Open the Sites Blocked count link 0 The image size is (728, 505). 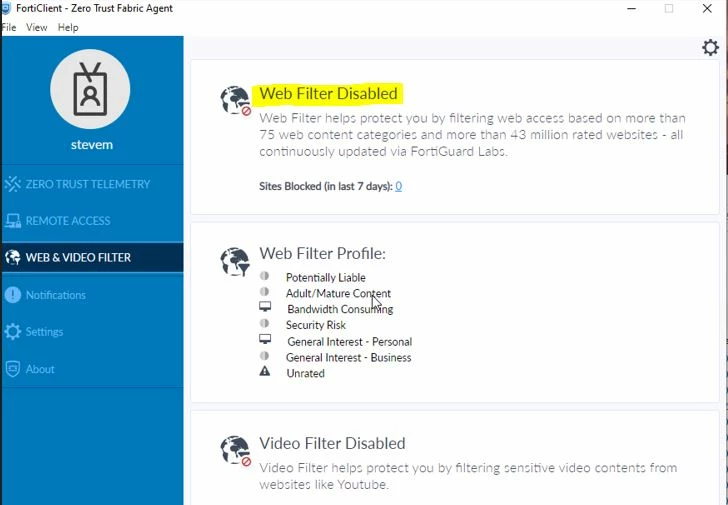coord(398,186)
